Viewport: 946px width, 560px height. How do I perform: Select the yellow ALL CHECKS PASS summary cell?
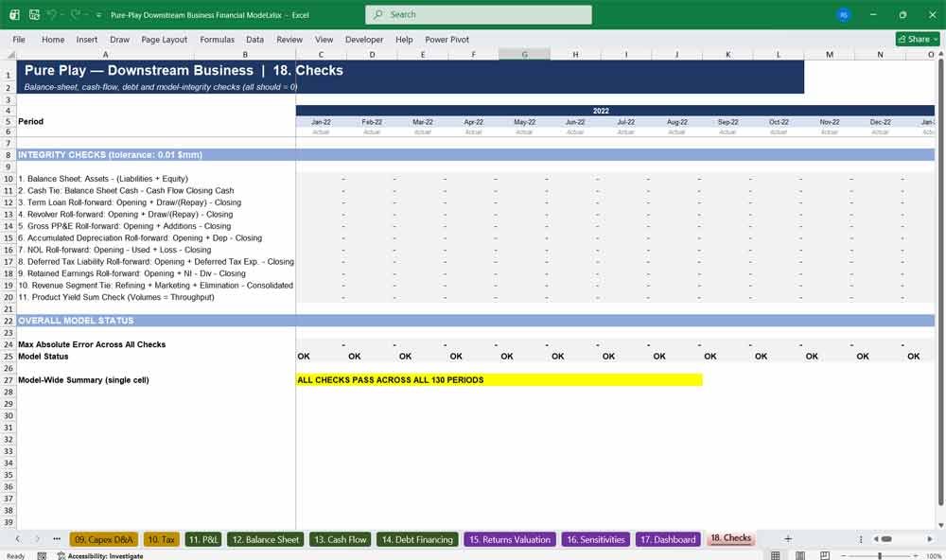499,380
